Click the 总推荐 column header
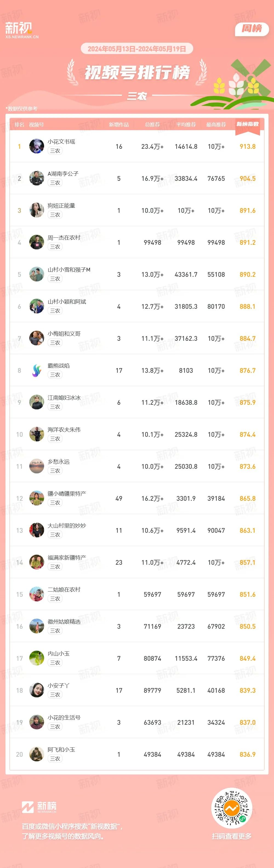Image resolution: width=274 pixels, height=868 pixels. [x=153, y=125]
